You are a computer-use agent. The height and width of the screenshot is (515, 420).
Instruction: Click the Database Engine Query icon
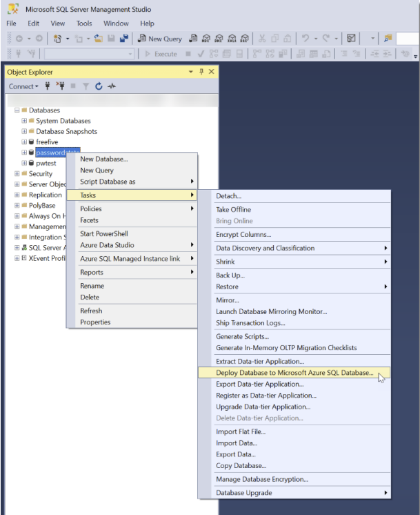(193, 39)
